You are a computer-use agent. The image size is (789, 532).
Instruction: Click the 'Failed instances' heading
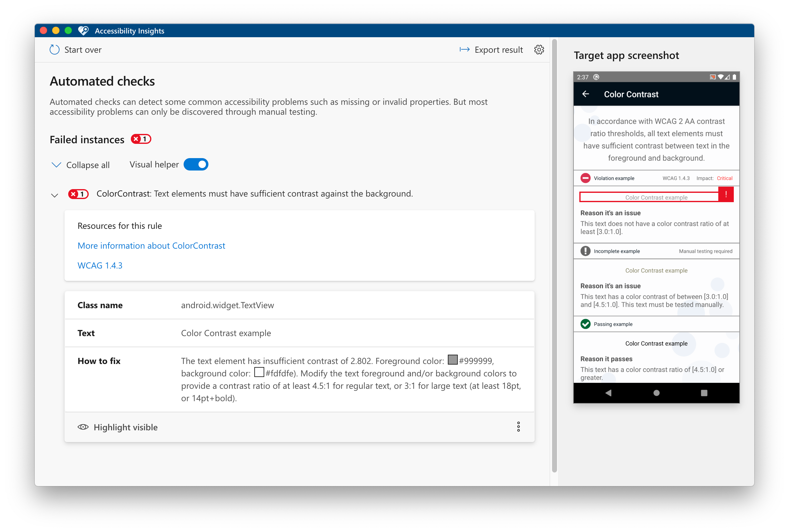pos(87,140)
